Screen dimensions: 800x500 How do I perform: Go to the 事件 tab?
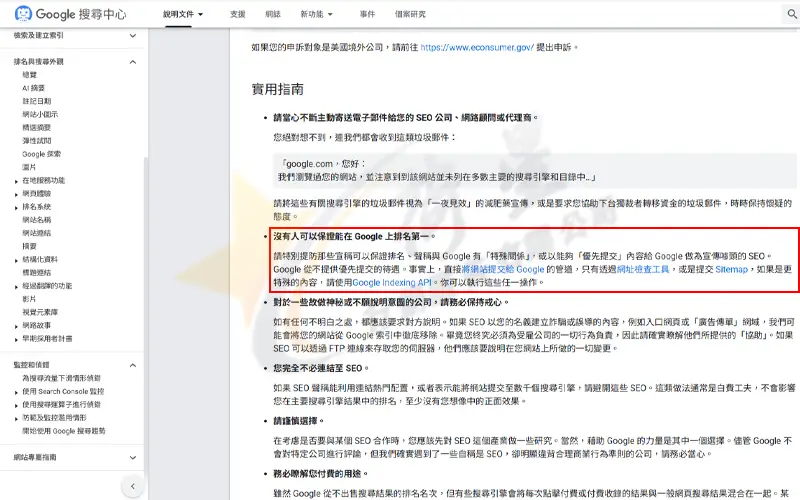point(367,14)
